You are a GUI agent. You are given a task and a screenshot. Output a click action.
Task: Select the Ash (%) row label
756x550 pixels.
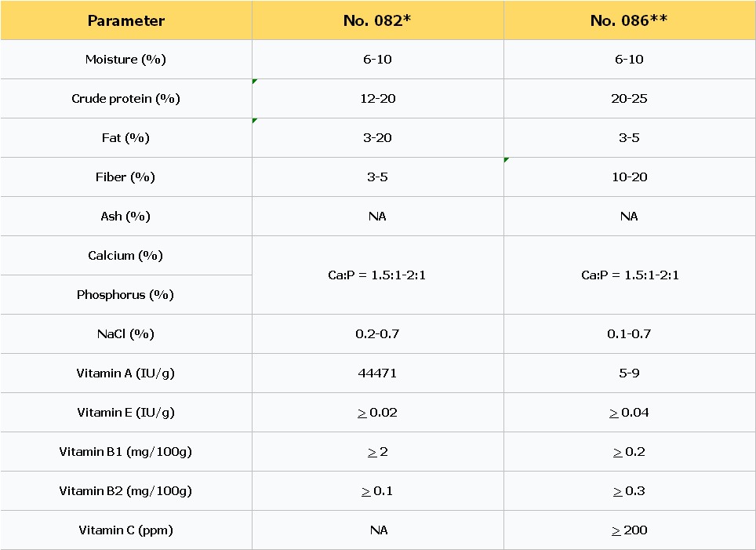(125, 217)
